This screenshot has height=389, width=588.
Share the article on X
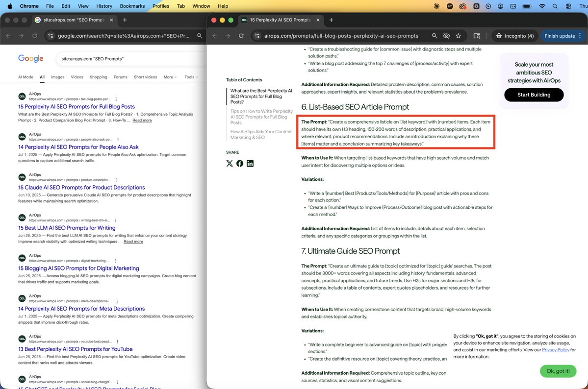(x=230, y=164)
